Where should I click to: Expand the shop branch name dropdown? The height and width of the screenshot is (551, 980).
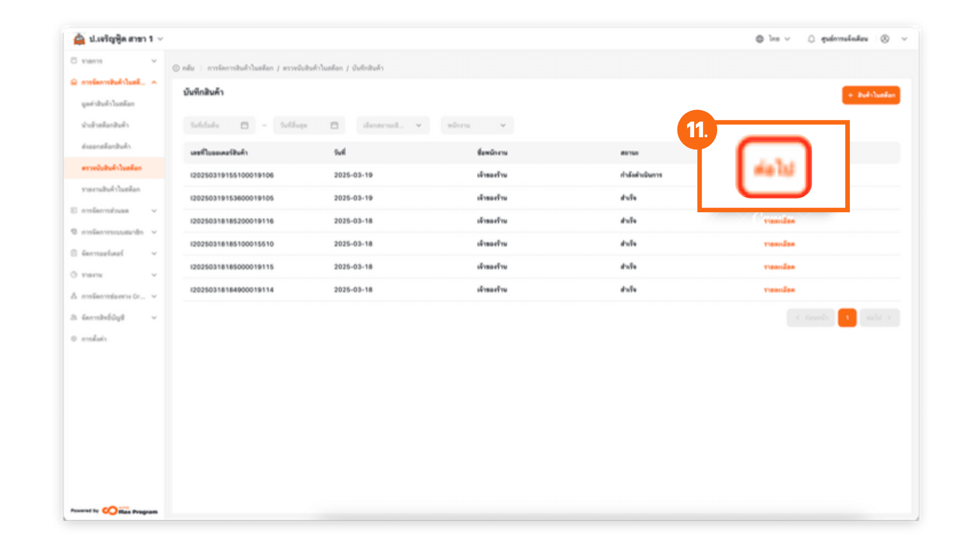click(160, 39)
